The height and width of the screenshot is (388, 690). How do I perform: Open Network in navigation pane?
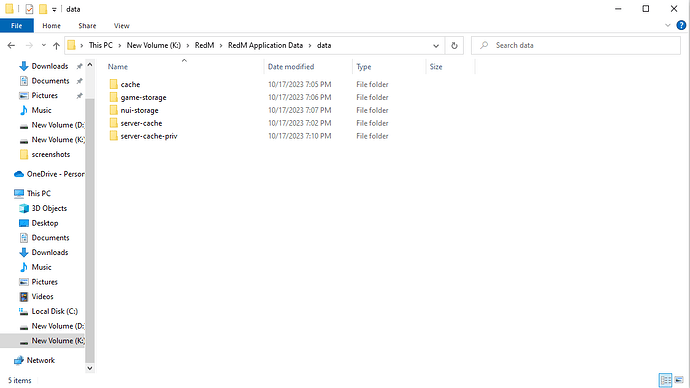pyautogui.click(x=40, y=360)
